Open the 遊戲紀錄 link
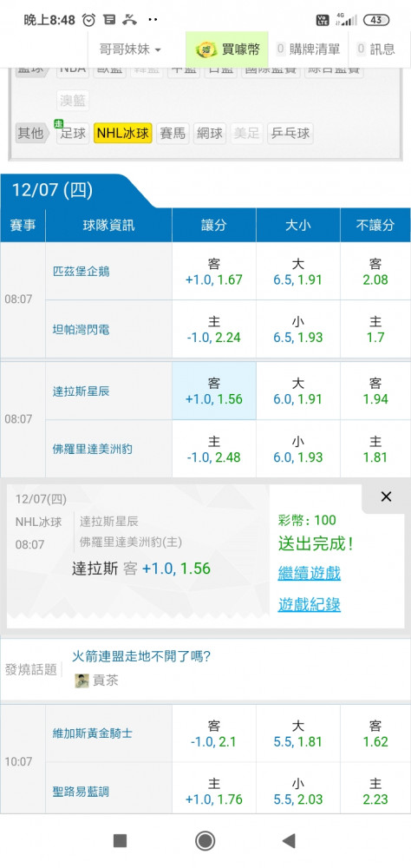This screenshot has height=868, width=411. tap(310, 605)
